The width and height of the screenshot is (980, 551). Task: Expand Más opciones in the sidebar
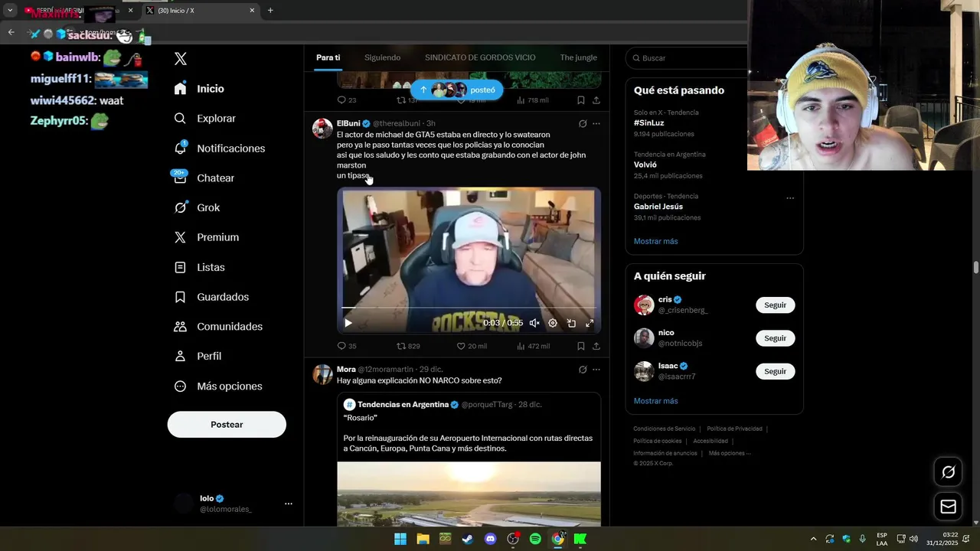218,386
